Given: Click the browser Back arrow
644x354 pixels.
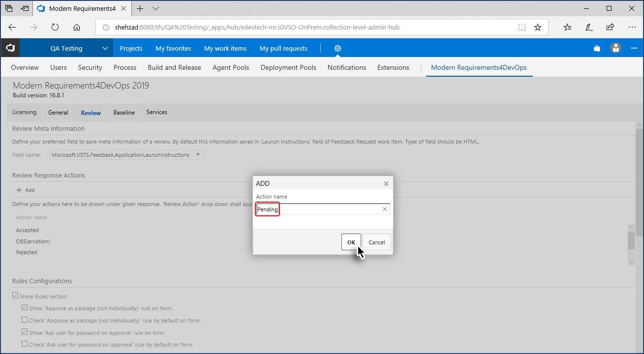Looking at the screenshot, I should click(x=12, y=28).
